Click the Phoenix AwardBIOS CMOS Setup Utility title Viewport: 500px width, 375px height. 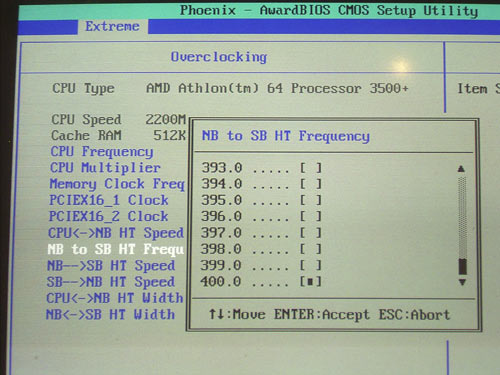[329, 11]
